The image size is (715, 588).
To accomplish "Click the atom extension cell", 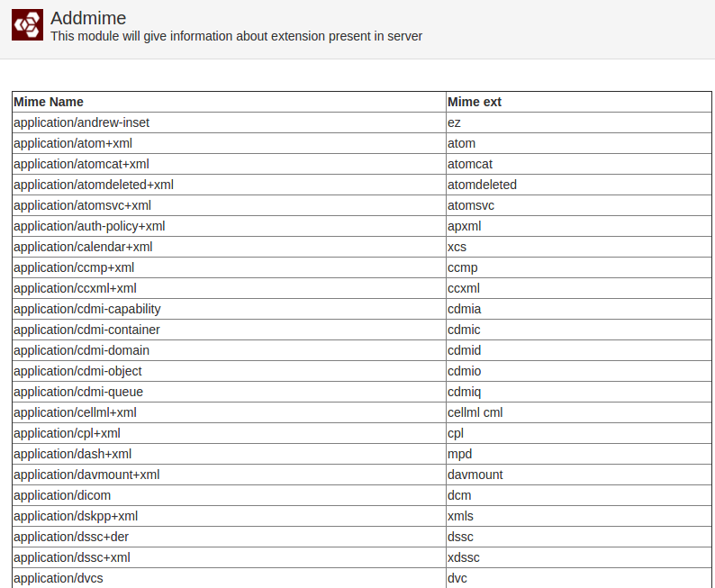I will pyautogui.click(x=579, y=143).
